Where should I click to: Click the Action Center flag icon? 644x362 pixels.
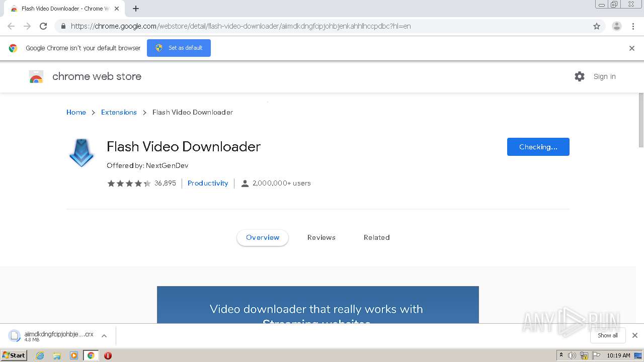[x=596, y=355]
